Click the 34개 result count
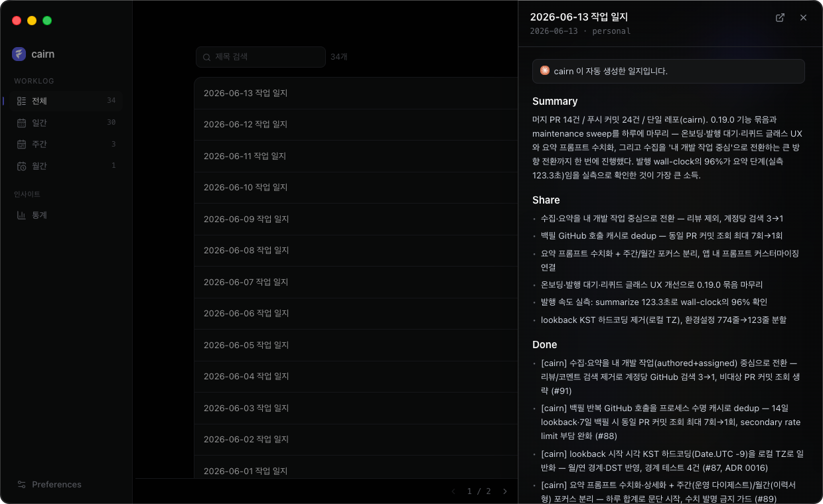823x504 pixels. click(x=339, y=57)
